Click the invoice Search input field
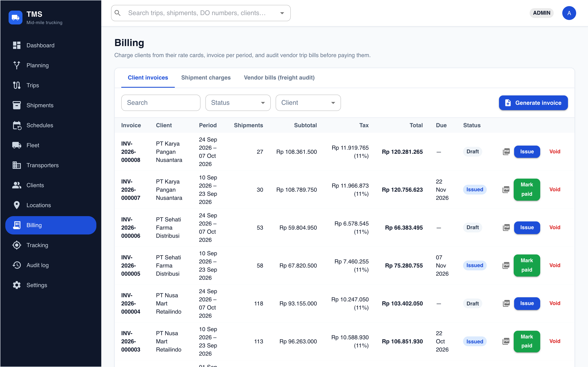588x367 pixels. (161, 103)
